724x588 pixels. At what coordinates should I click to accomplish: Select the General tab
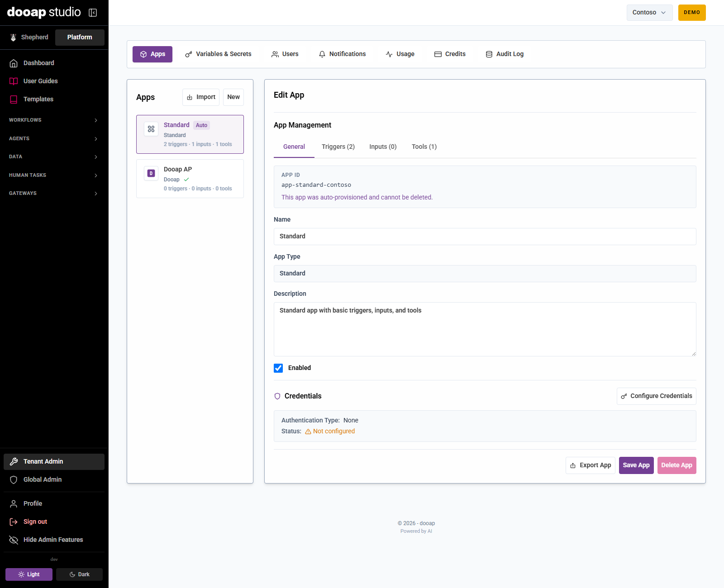tap(294, 147)
